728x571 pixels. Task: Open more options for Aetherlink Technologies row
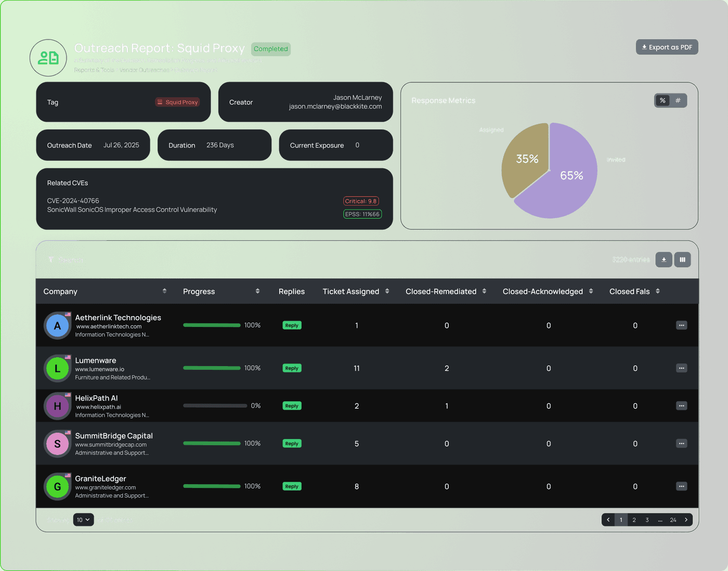click(x=681, y=326)
